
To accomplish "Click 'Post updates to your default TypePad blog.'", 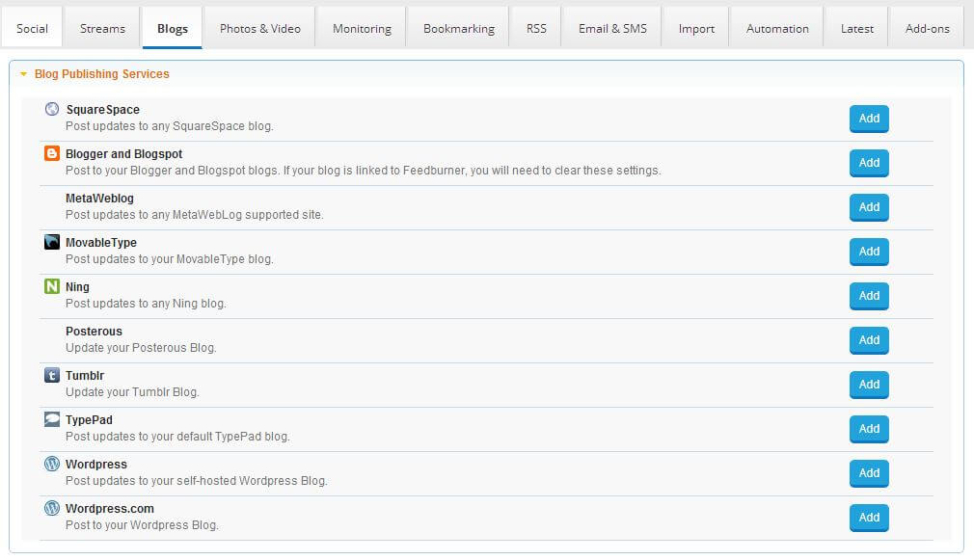I will (x=177, y=437).
